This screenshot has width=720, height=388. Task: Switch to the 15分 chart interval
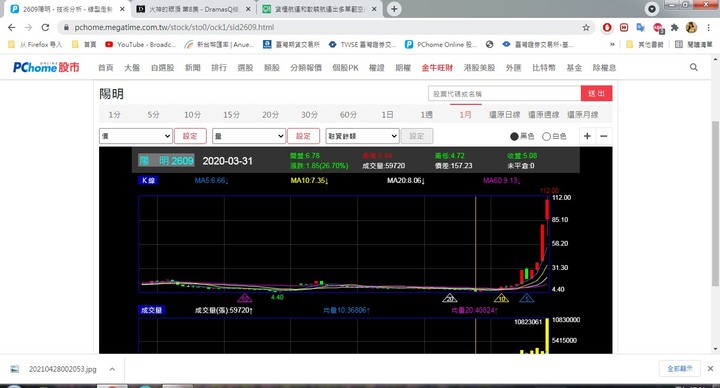click(231, 115)
